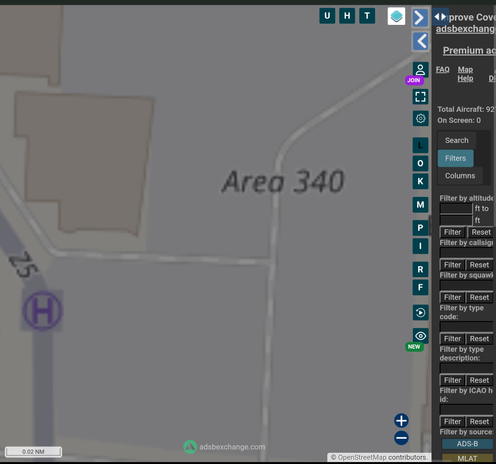Toggle the O map button

point(420,163)
